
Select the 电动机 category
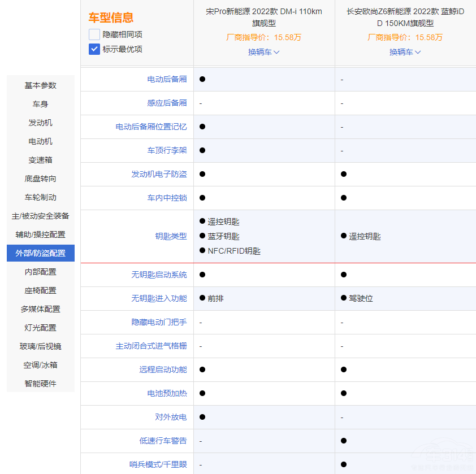click(x=40, y=141)
